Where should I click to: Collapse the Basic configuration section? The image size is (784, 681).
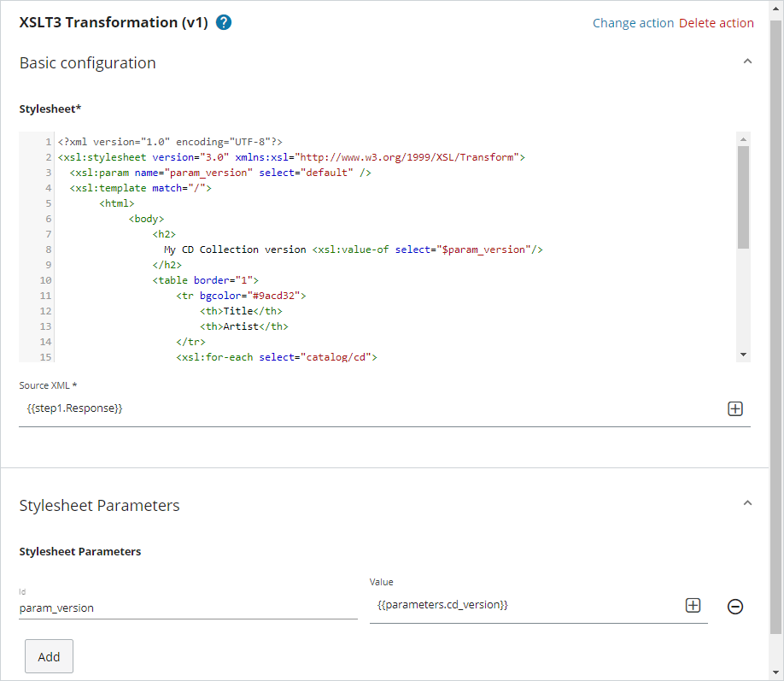pos(747,62)
